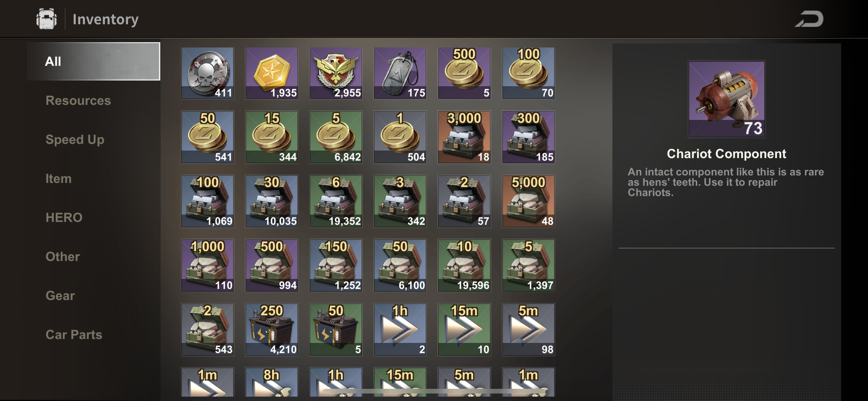
Task: Switch to the Resources tab
Action: pyautogui.click(x=78, y=100)
